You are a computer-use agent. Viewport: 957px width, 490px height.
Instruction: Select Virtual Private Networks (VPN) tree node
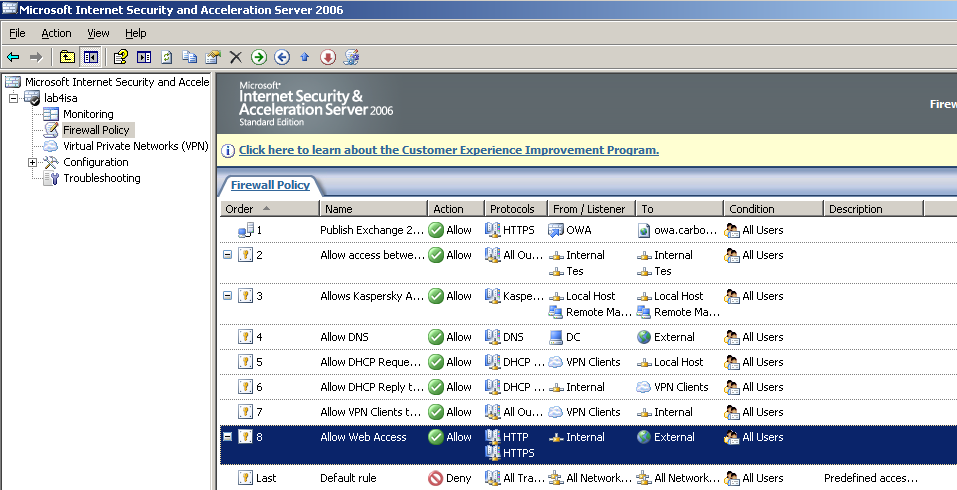point(135,146)
